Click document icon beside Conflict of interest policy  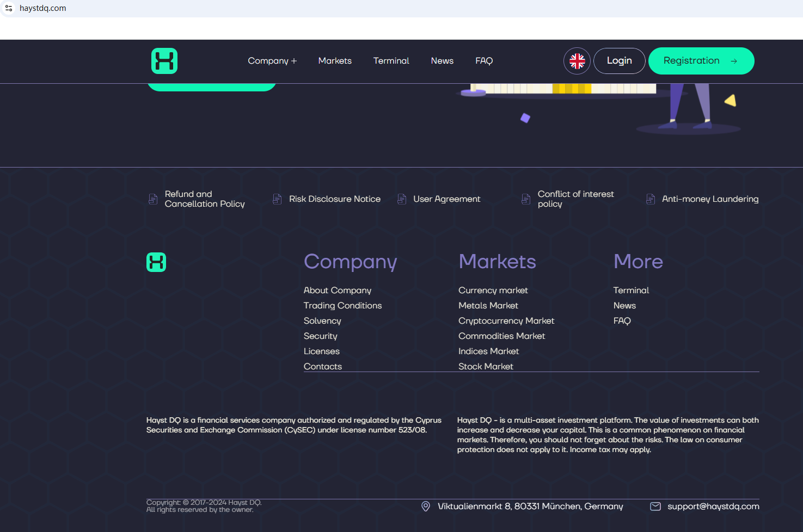pos(526,199)
